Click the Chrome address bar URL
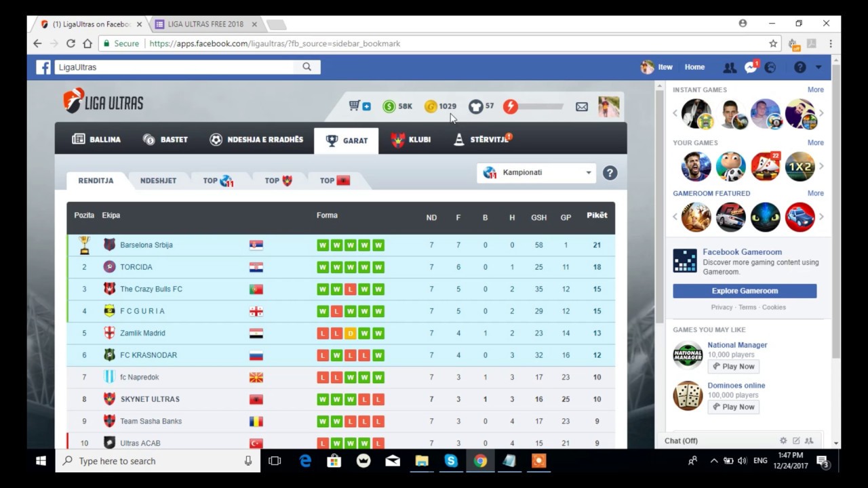868x488 pixels. tap(275, 43)
